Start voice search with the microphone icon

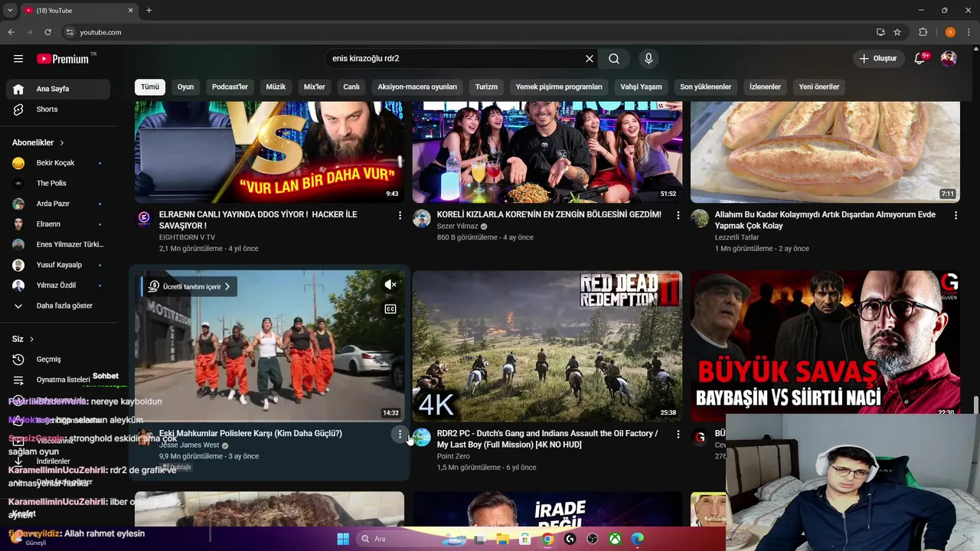tap(648, 59)
